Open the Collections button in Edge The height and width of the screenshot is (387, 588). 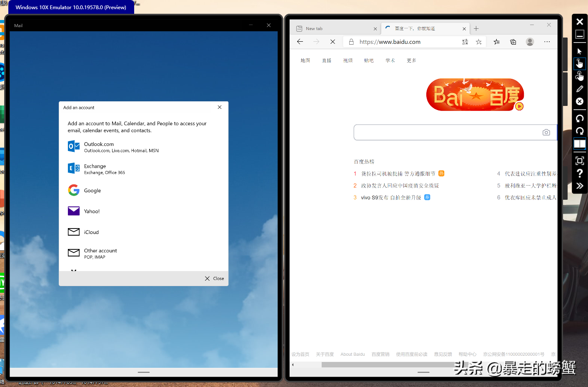[513, 42]
